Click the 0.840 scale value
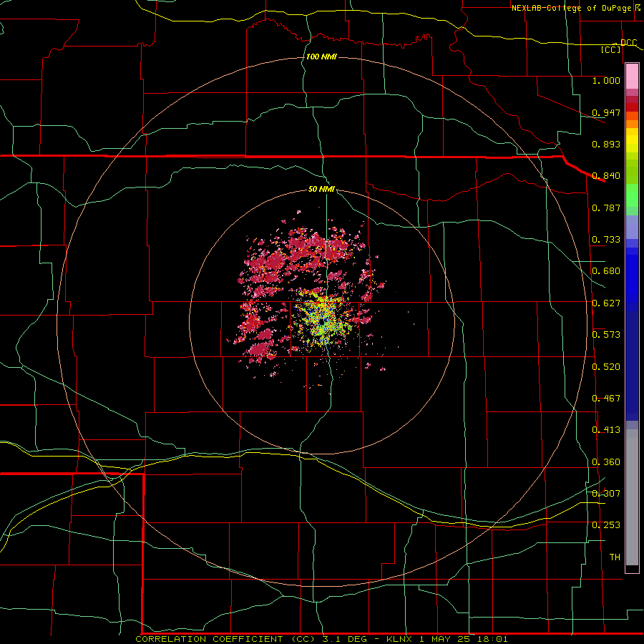The height and width of the screenshot is (644, 644). tap(606, 176)
